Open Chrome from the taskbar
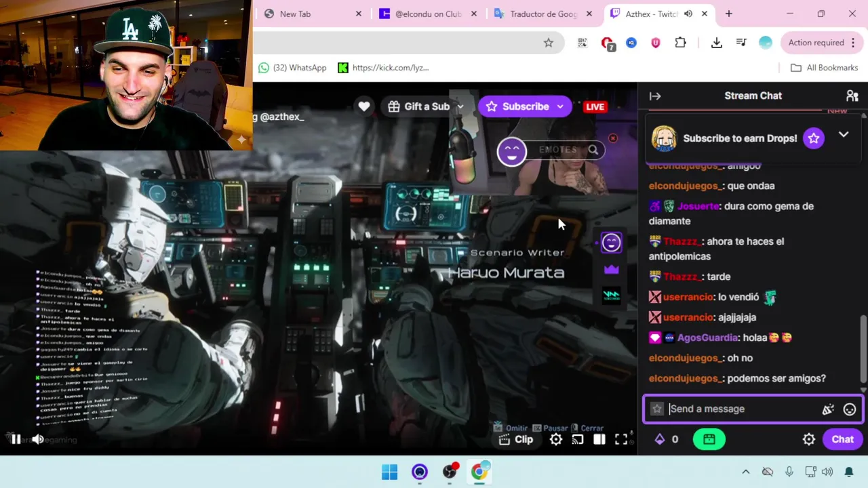The width and height of the screenshot is (868, 488). coord(479,472)
